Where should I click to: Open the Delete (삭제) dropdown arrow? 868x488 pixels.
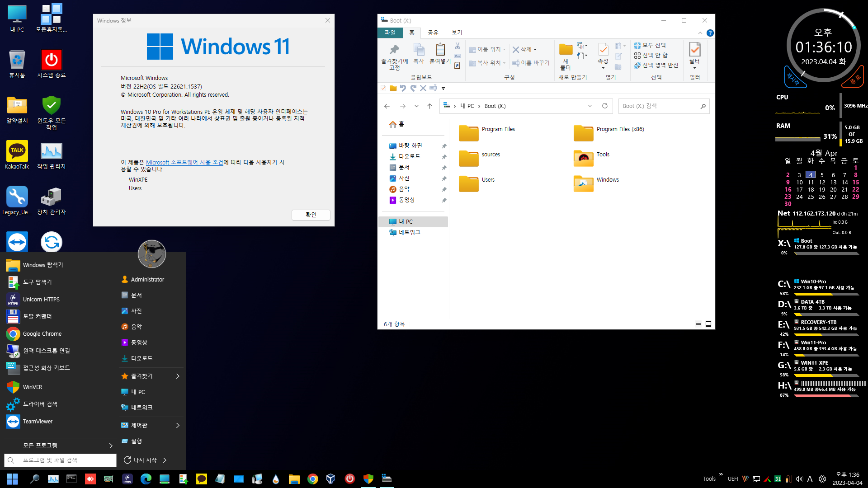(x=535, y=50)
